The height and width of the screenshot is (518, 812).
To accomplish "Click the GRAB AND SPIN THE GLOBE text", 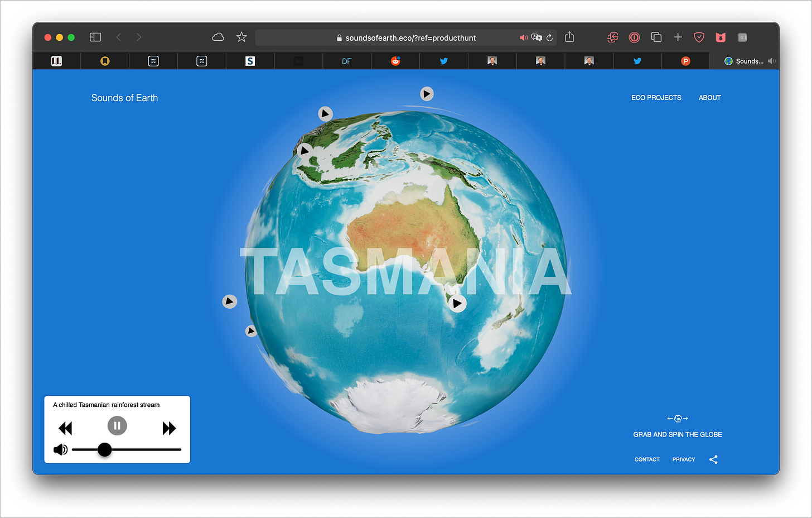I will (678, 434).
